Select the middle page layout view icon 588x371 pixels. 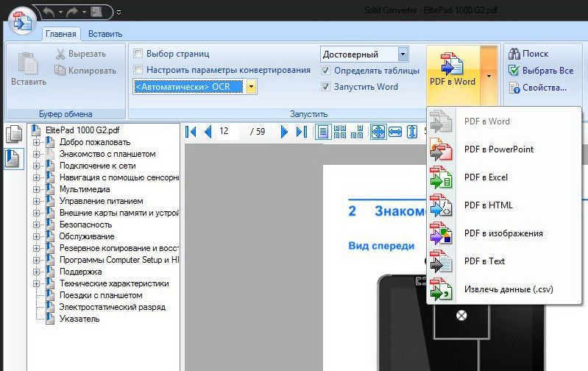(x=340, y=132)
